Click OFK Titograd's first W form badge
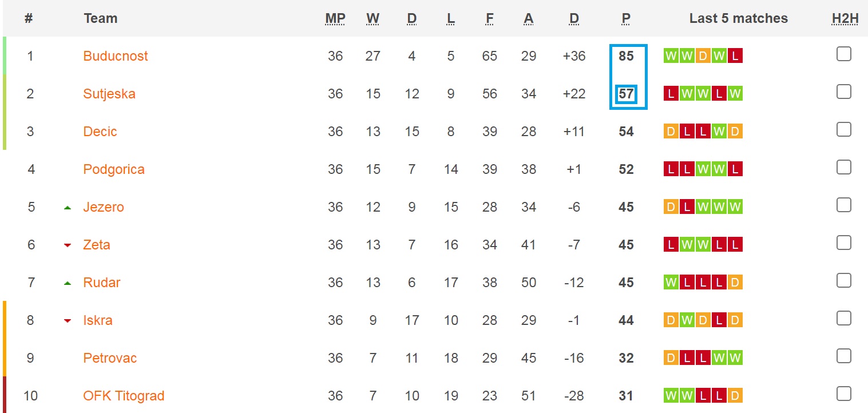Screen dimensions: 868x413 tap(670, 395)
